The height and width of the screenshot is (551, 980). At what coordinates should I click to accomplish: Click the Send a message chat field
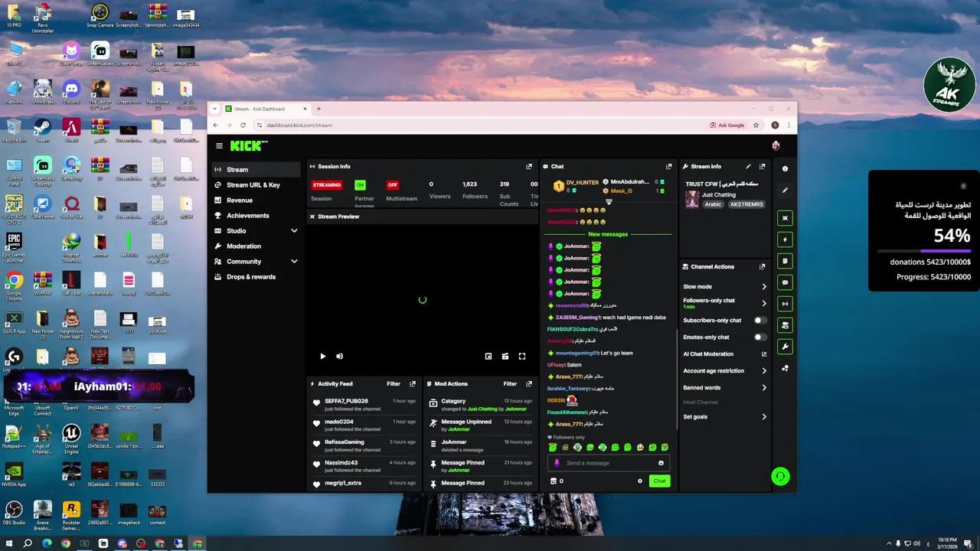click(x=608, y=463)
